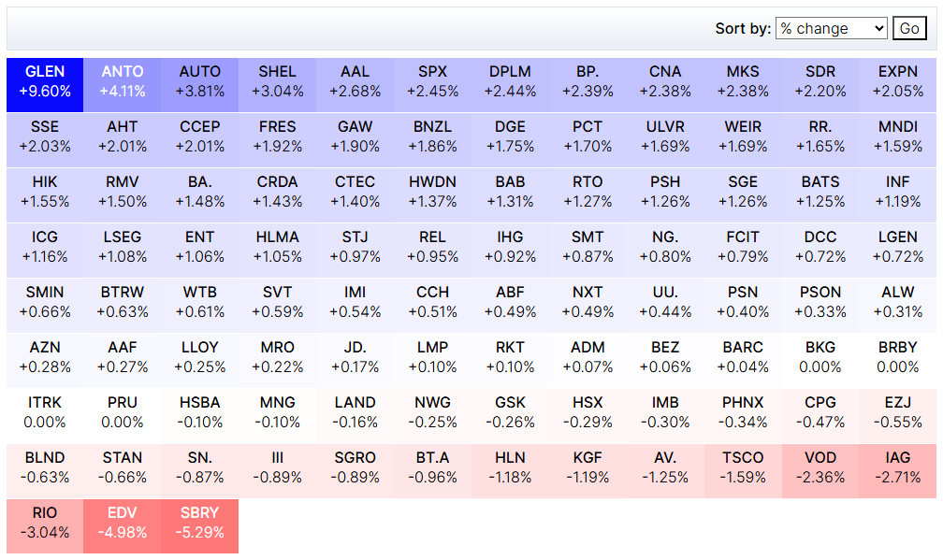Select the RIO -3.04% tile

(x=45, y=524)
